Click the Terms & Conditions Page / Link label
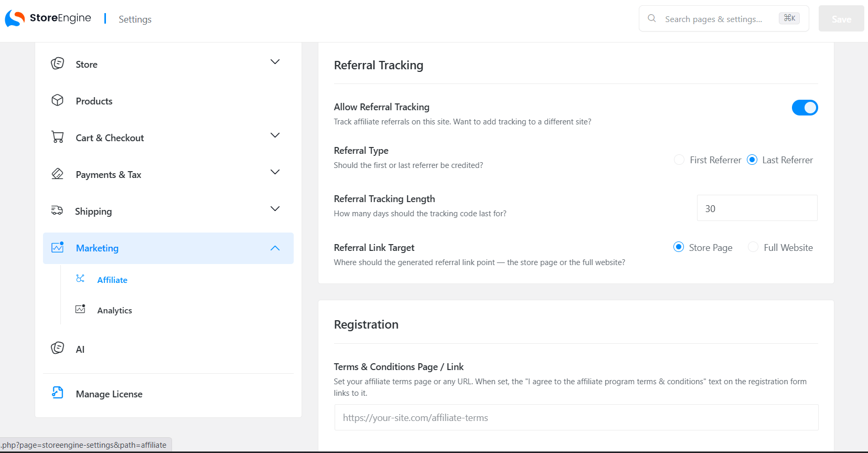Viewport: 868px width, 453px height. [x=399, y=366]
